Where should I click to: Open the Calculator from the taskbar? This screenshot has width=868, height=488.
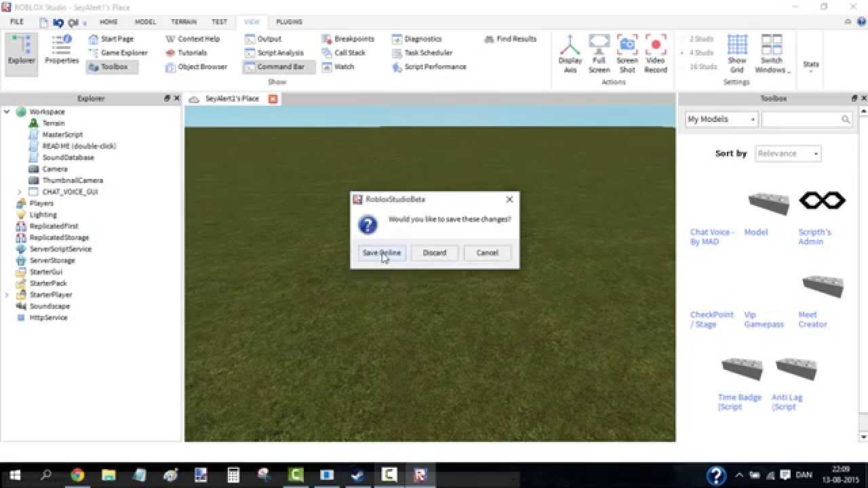(x=233, y=475)
